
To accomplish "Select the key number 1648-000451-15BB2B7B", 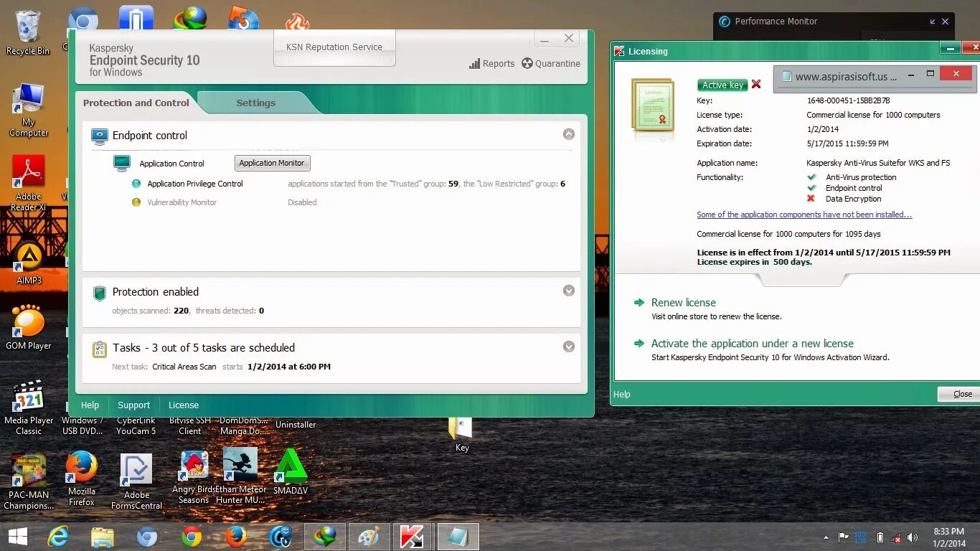I will (x=848, y=101).
